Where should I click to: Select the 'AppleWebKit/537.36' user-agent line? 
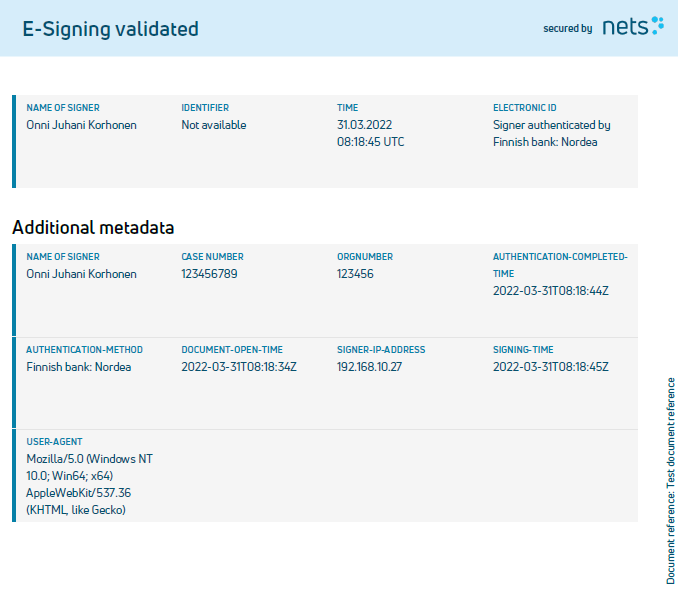point(78,493)
